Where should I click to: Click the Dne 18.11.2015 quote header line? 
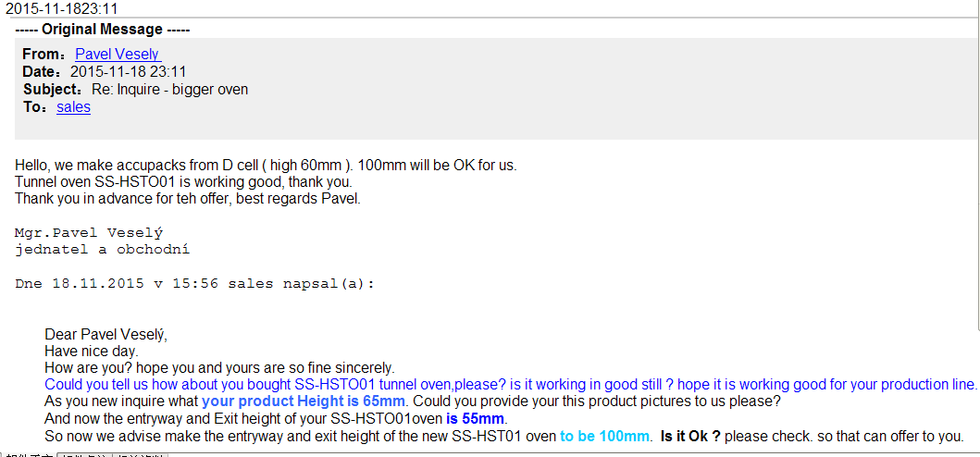(x=194, y=284)
